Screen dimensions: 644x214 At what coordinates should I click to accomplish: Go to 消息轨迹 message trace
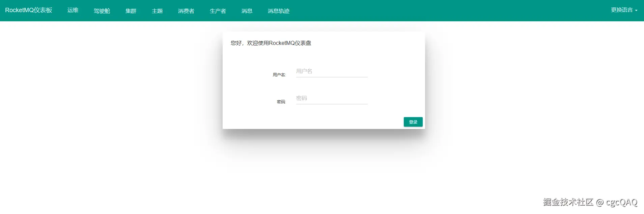(279, 11)
